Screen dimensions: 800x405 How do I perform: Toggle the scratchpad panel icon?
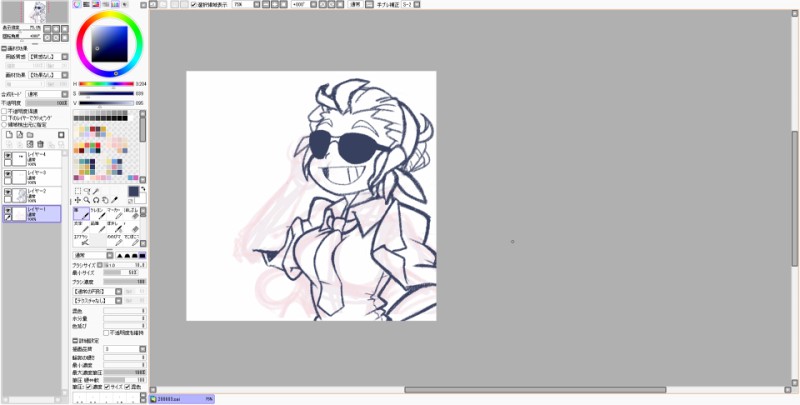tap(125, 4)
